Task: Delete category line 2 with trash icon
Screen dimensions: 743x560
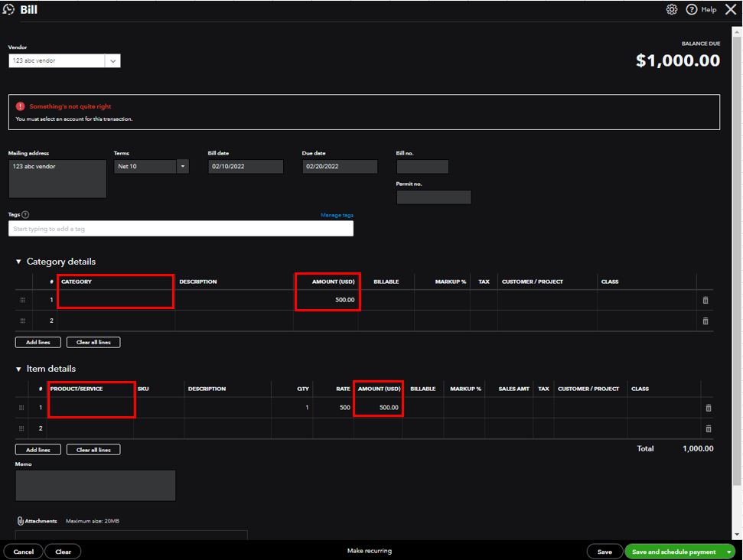Action: click(706, 321)
